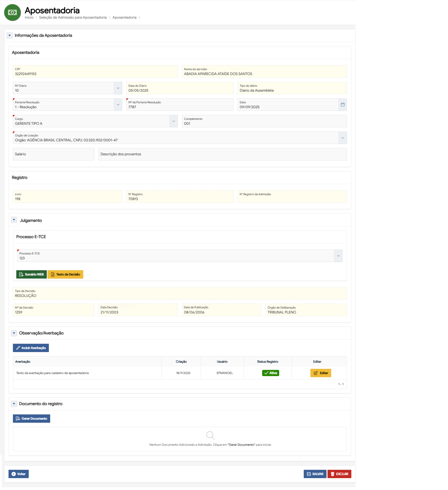
Task: Navigate to Início breadcrumb link
Action: [29, 18]
